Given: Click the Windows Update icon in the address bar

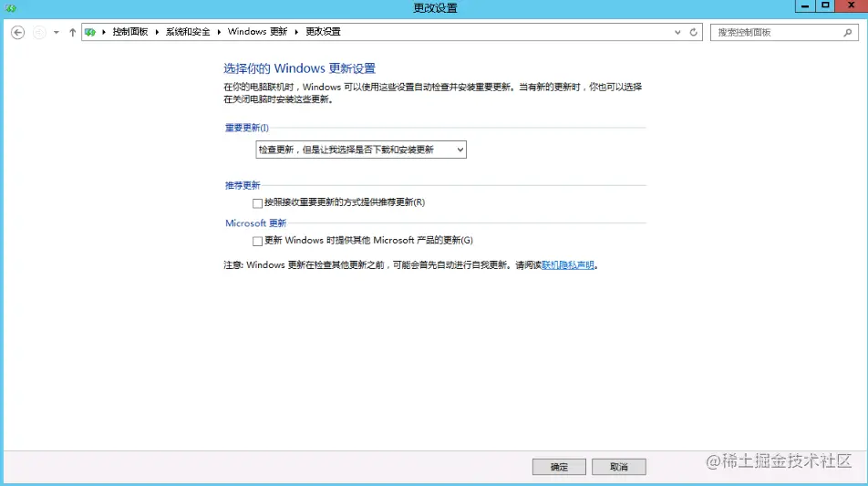Looking at the screenshot, I should [x=90, y=32].
